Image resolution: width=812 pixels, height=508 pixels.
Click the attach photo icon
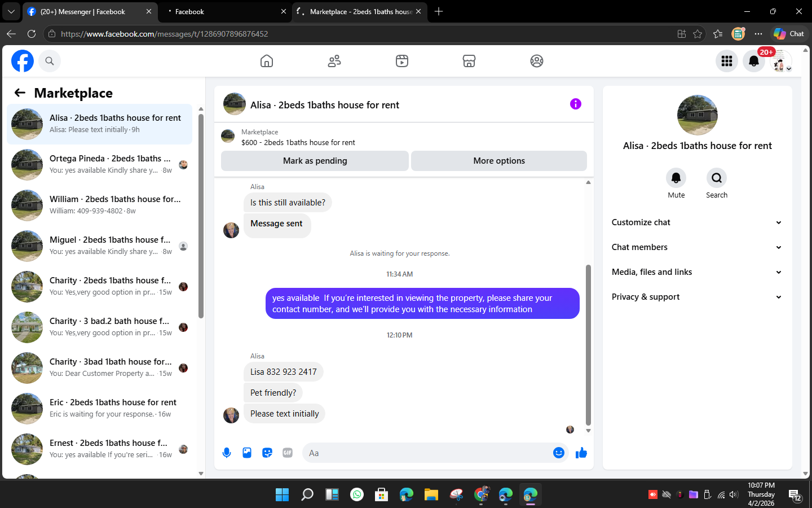(247, 453)
